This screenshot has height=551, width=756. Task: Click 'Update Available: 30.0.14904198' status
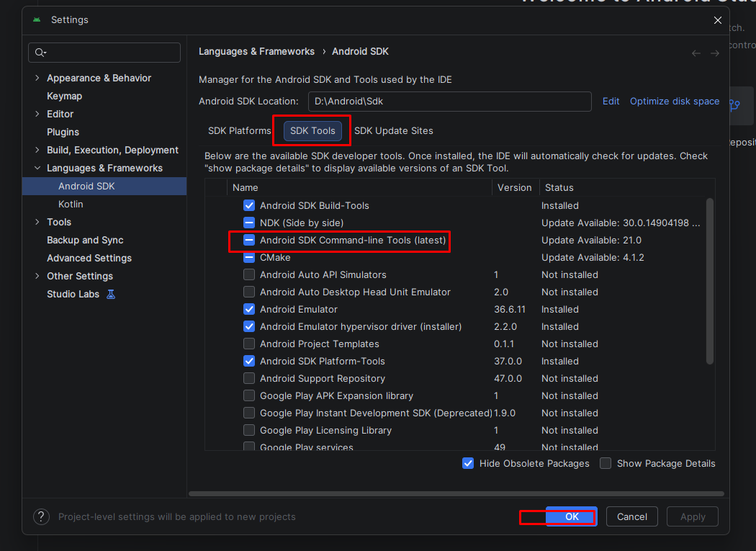pyautogui.click(x=621, y=223)
